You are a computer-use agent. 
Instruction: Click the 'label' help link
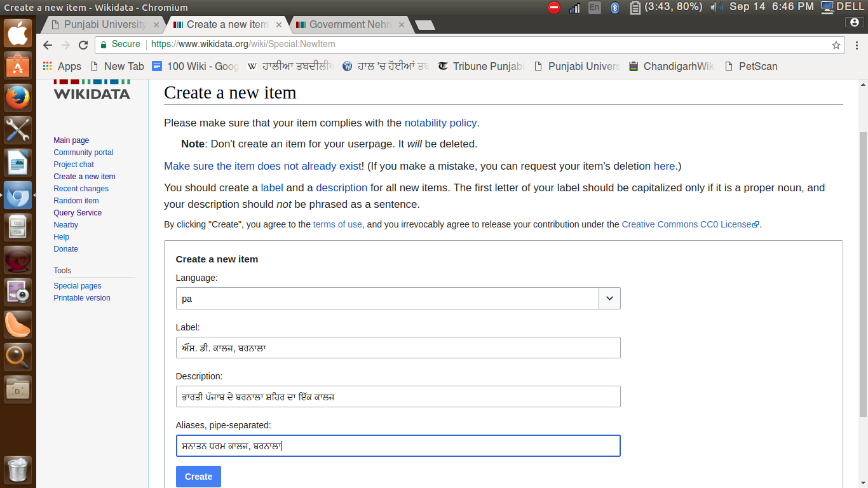click(x=272, y=188)
